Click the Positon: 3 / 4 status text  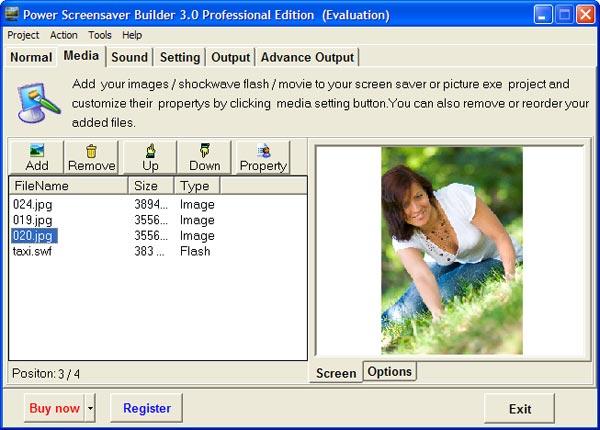[x=46, y=373]
